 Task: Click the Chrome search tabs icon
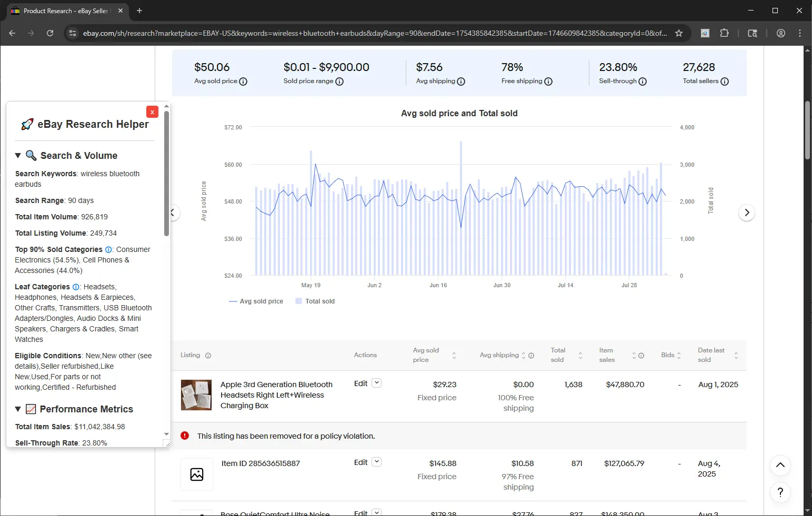753,33
